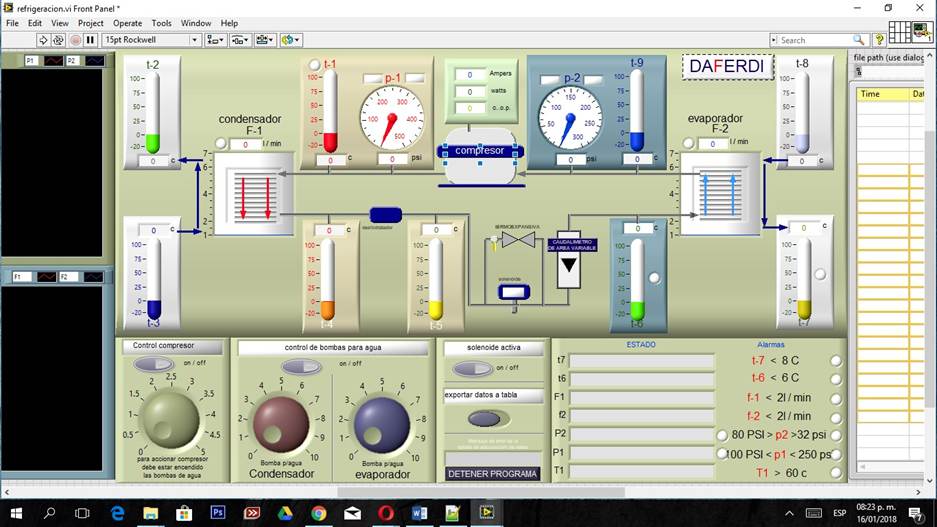Click the DETENER PROGRAMA button

[x=493, y=474]
